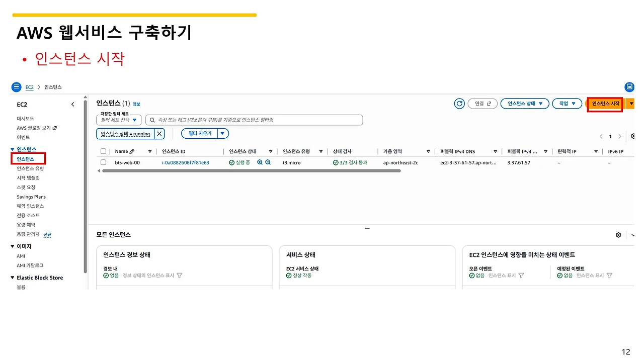Select the bts-web-00 instance checkbox
Screen dimensions: 644x362
[x=103, y=162]
